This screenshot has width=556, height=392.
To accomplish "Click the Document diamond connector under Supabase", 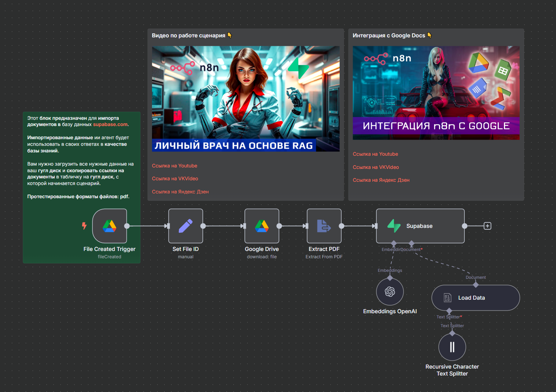I will (412, 243).
